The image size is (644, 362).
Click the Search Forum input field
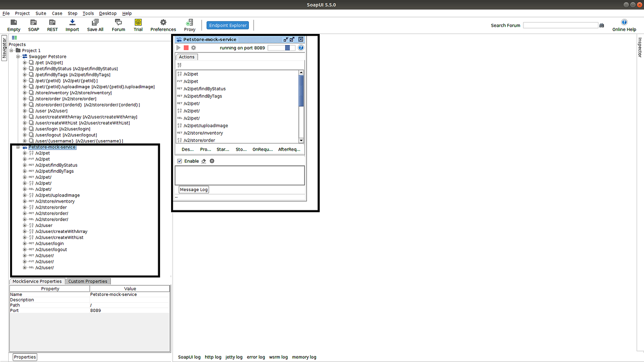pos(561,25)
